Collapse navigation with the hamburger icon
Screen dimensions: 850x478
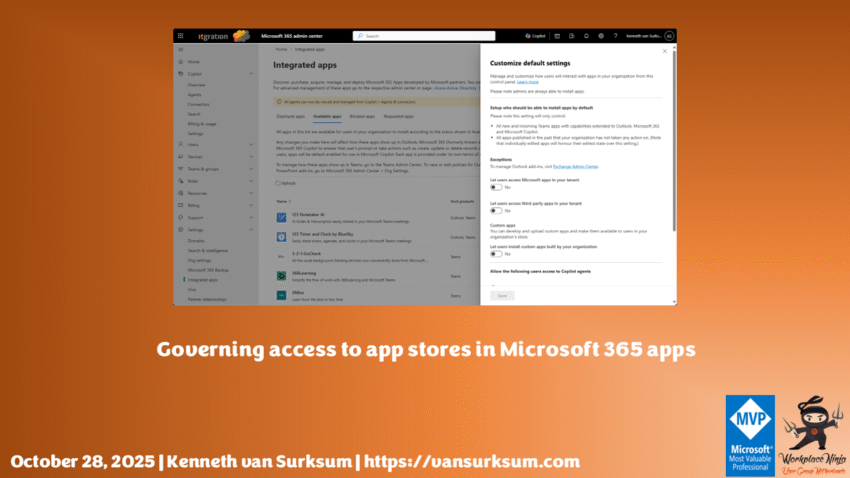coord(180,49)
